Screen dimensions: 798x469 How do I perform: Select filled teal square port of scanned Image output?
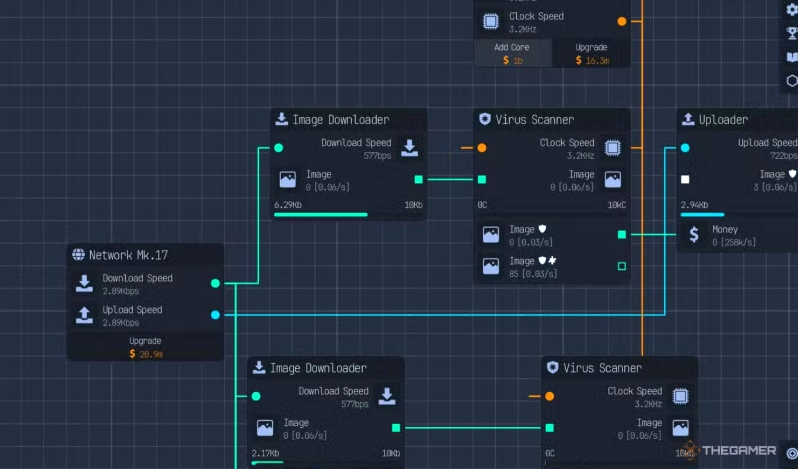621,234
